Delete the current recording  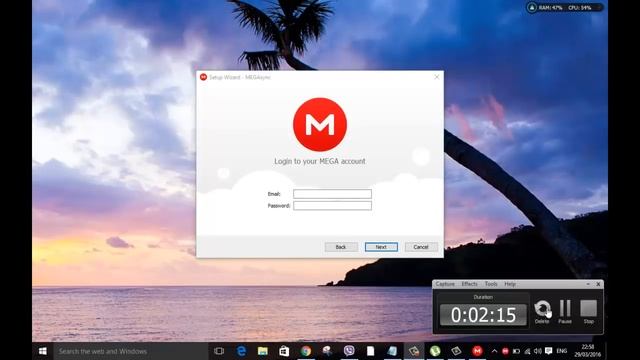click(x=542, y=312)
